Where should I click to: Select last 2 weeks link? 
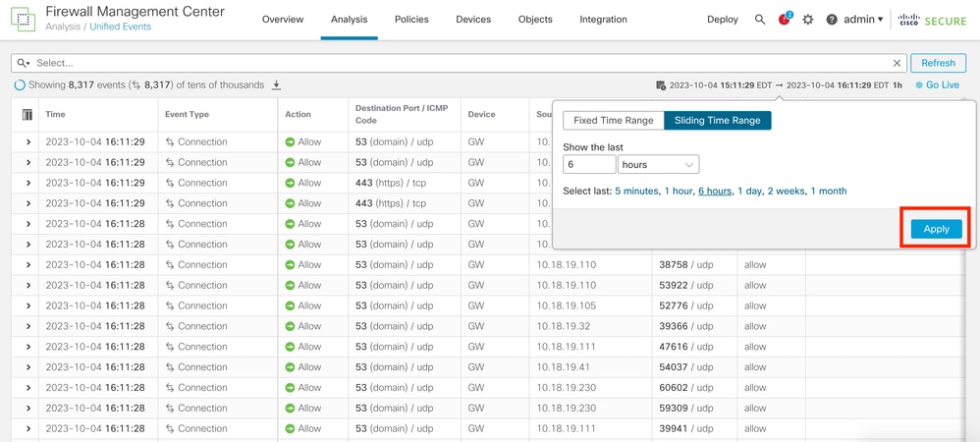click(787, 192)
